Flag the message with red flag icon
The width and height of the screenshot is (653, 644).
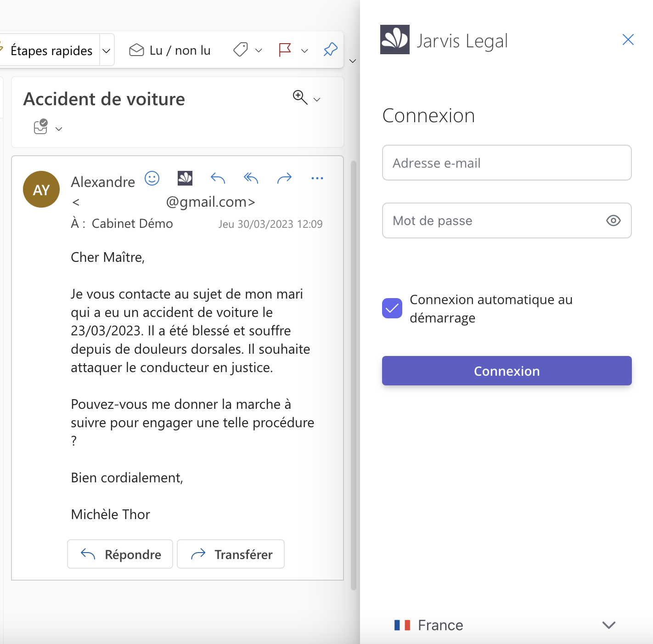click(x=285, y=50)
